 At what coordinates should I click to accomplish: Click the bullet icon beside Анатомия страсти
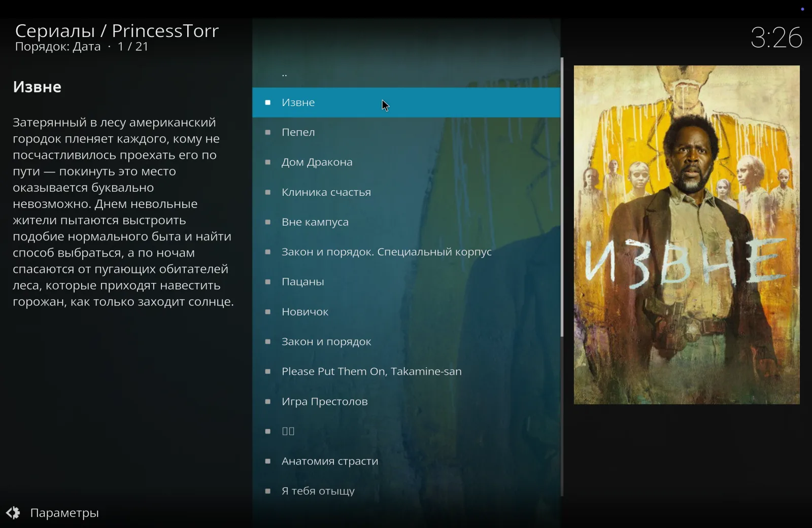pos(268,462)
